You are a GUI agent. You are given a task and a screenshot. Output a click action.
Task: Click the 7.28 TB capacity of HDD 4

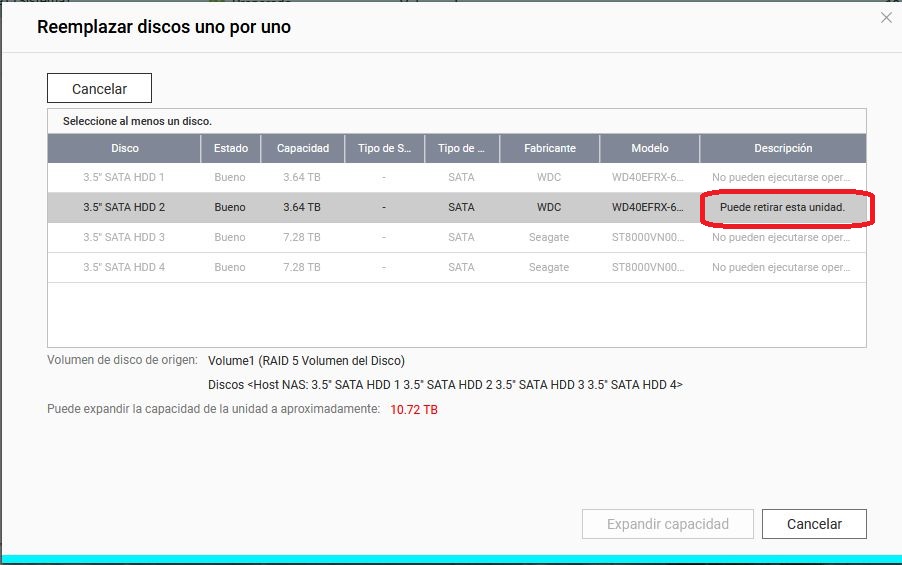pyautogui.click(x=302, y=268)
